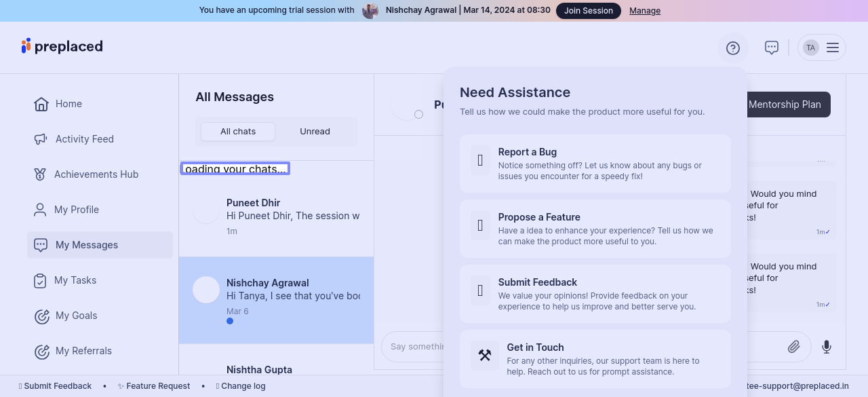Go to My Tasks in sidebar
868x397 pixels.
point(75,280)
